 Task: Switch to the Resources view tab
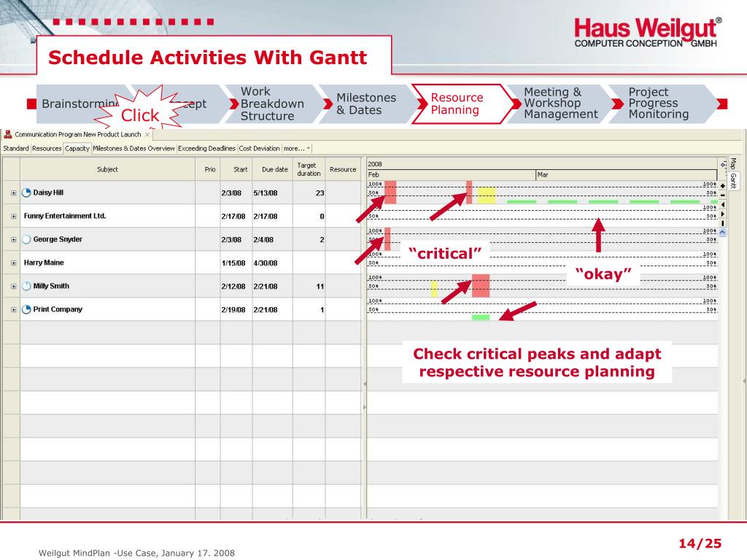[x=47, y=149]
